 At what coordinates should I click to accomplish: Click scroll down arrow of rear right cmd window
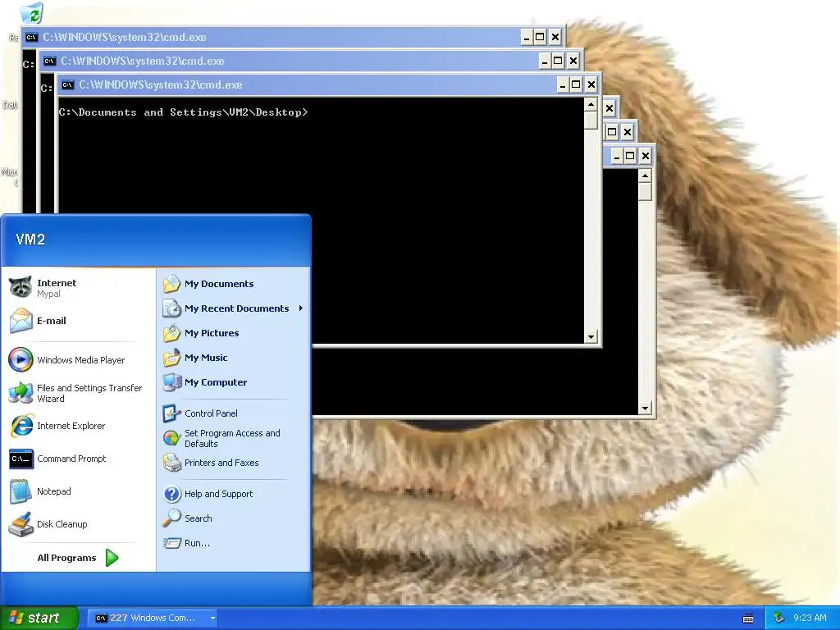(645, 409)
